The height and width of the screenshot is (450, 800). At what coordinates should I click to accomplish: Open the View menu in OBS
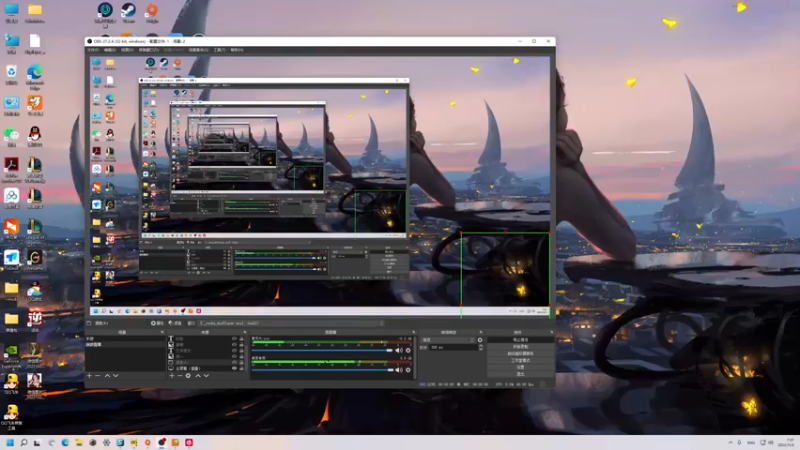click(x=127, y=50)
